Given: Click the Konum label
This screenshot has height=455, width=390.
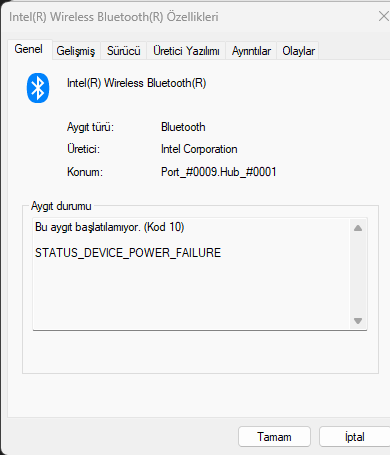Looking at the screenshot, I should point(85,172).
